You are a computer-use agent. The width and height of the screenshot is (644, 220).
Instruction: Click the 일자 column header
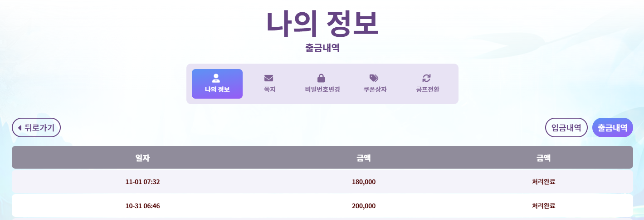coord(142,158)
